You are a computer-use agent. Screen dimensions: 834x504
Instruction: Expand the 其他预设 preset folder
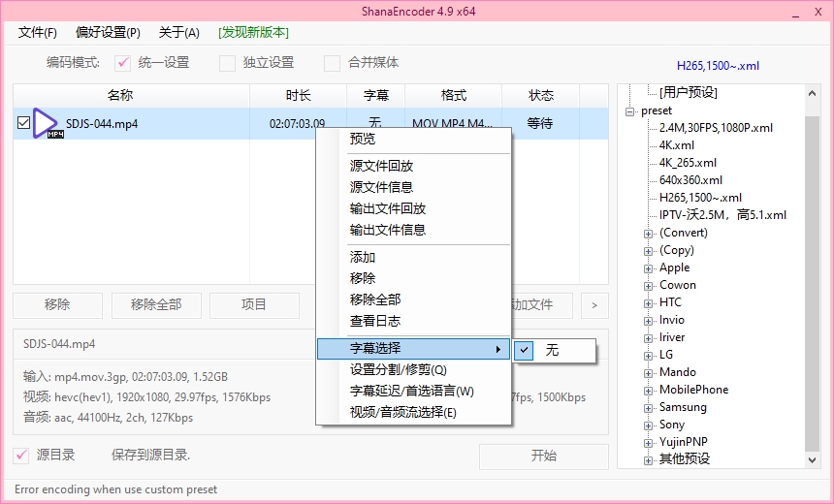click(x=648, y=460)
